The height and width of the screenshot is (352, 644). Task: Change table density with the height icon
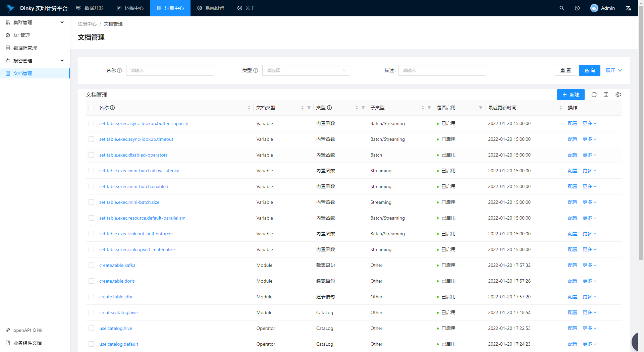(x=606, y=95)
